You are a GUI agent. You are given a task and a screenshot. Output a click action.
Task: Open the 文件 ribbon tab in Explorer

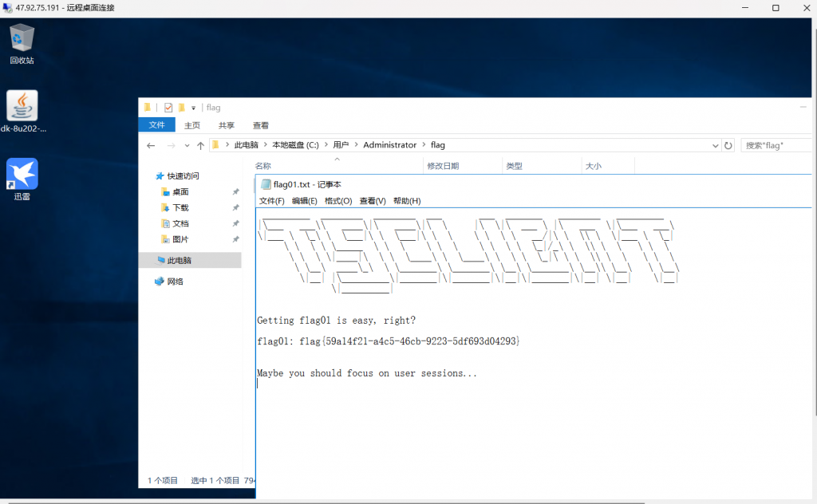[157, 125]
